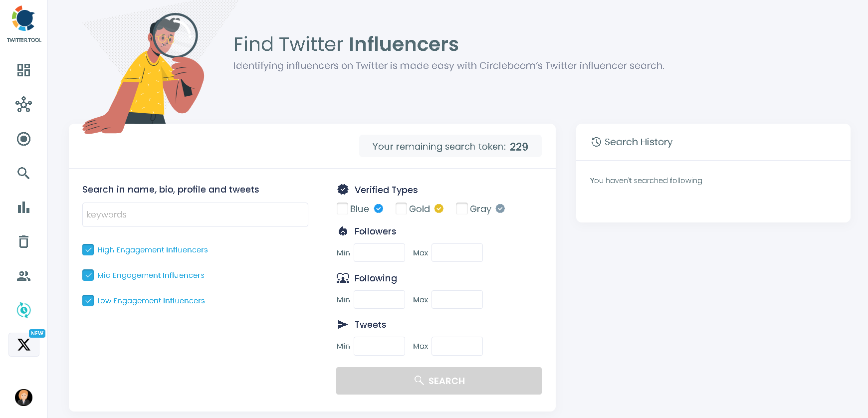Click the Followers Min input box
Image resolution: width=868 pixels, height=418 pixels.
coord(379,252)
